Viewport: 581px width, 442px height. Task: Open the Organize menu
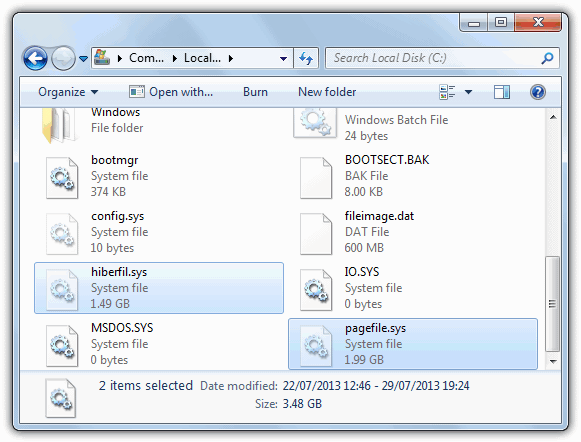68,92
